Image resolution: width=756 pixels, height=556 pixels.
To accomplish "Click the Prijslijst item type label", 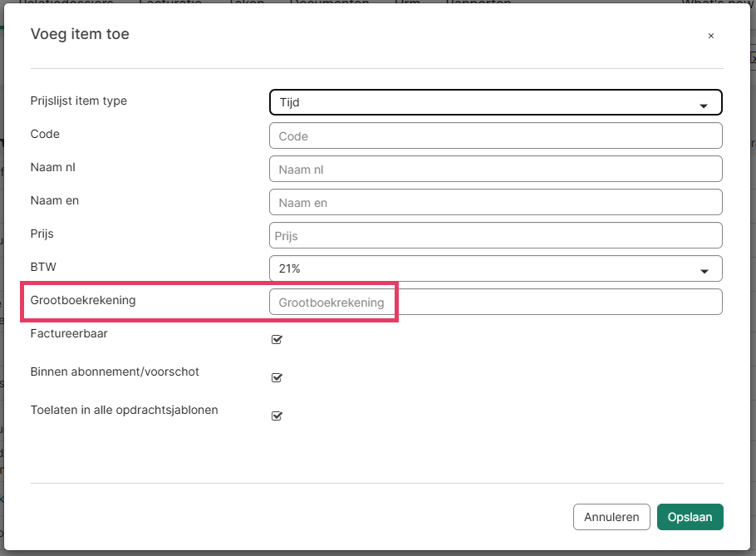I will (79, 101).
